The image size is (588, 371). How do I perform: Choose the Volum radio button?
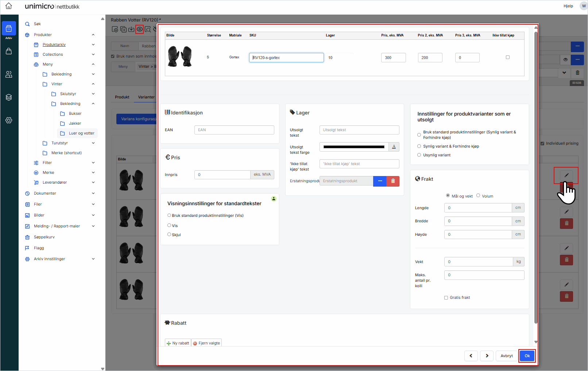click(478, 196)
